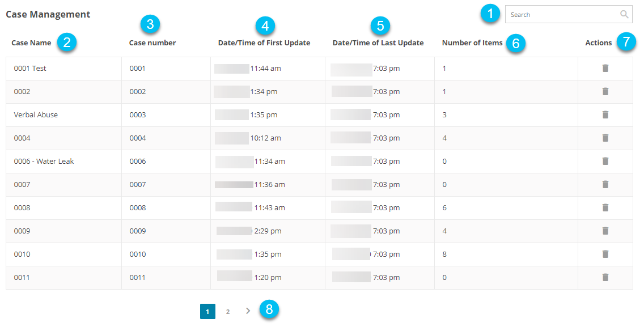The height and width of the screenshot is (327, 644).
Task: Sort by Date/Time of First Update
Action: (x=264, y=43)
